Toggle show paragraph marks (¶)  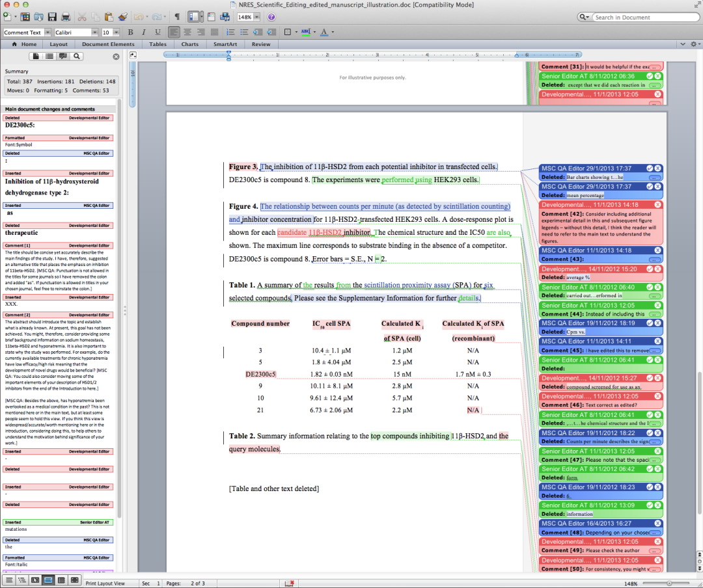click(x=177, y=17)
